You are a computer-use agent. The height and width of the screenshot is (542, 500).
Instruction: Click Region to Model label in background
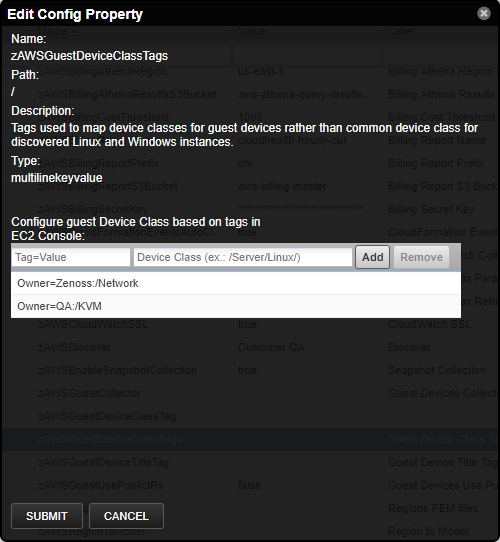(x=428, y=531)
